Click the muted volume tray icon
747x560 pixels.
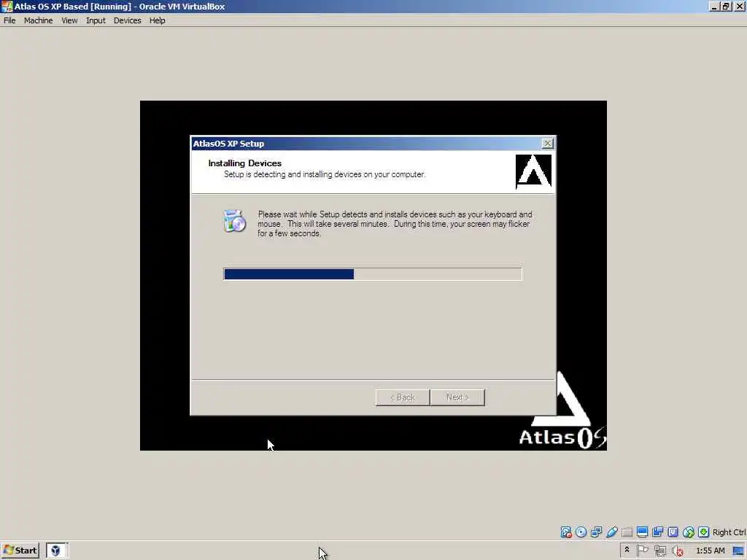point(678,551)
